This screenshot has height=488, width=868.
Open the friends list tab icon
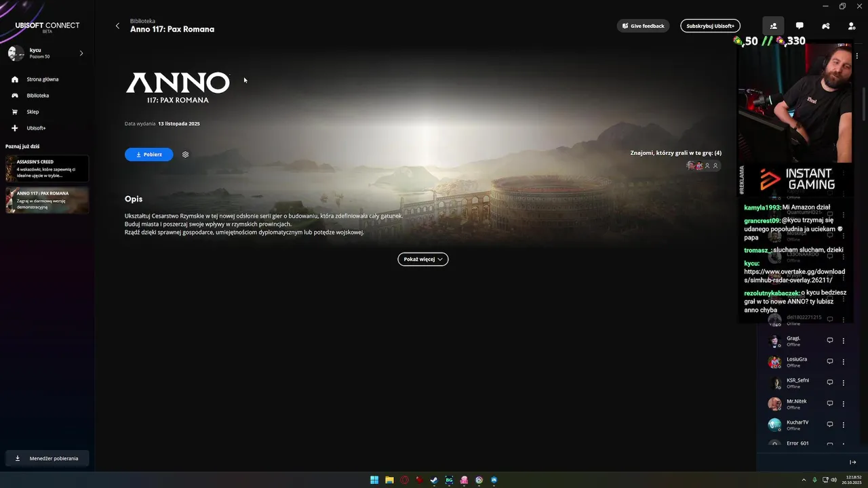[x=773, y=26]
